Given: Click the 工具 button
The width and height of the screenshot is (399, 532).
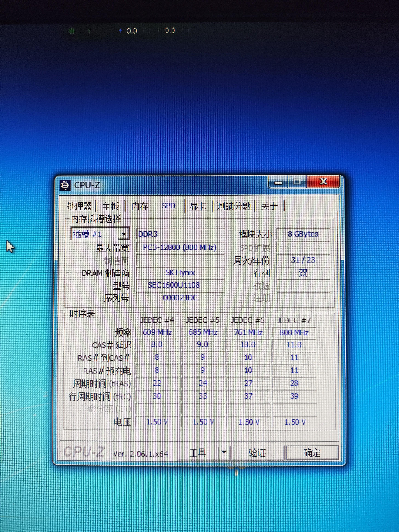Looking at the screenshot, I should 198,453.
